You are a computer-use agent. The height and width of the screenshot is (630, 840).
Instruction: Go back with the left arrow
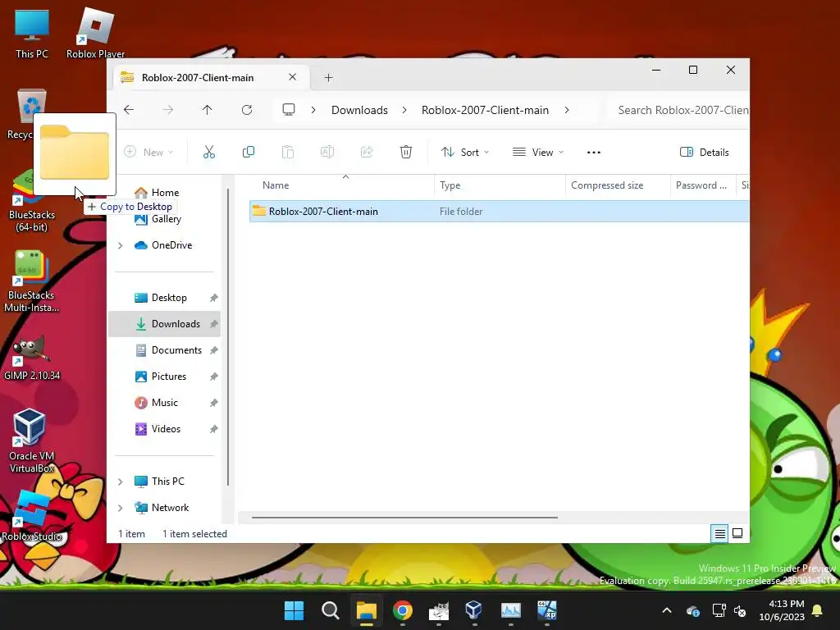tap(129, 110)
